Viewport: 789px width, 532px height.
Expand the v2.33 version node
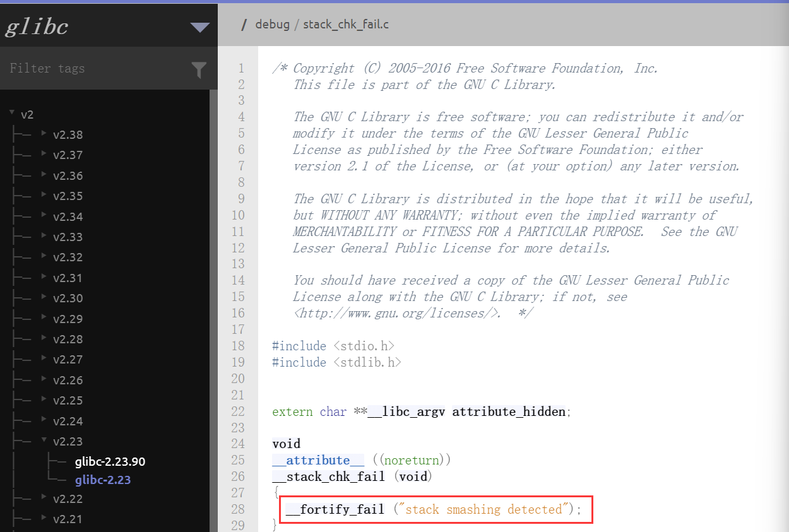click(x=44, y=236)
